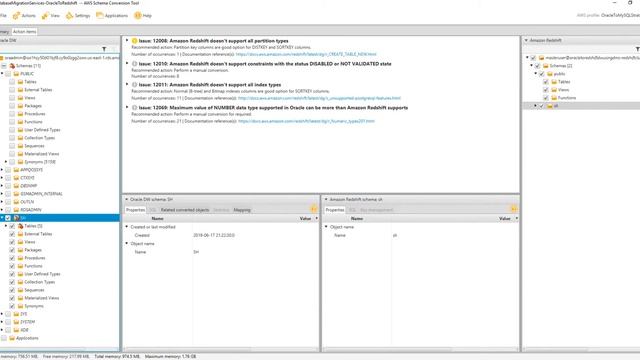This screenshot has height=360, width=640.
Task: Uncheck Redshift public Tables checkbox
Action: pyautogui.click(x=546, y=82)
